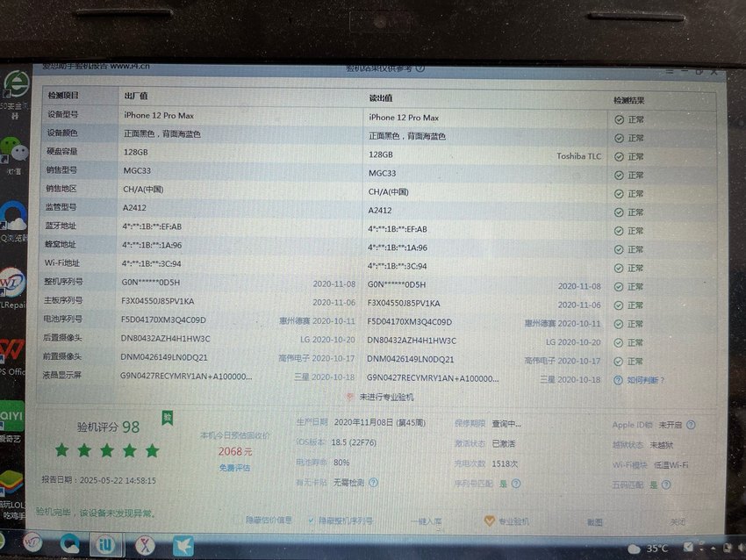Toggle the 隐藏估价信息 checkbox

point(239,520)
